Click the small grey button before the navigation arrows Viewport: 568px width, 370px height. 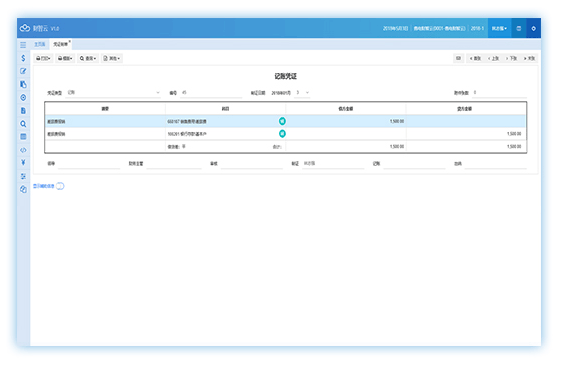458,58
